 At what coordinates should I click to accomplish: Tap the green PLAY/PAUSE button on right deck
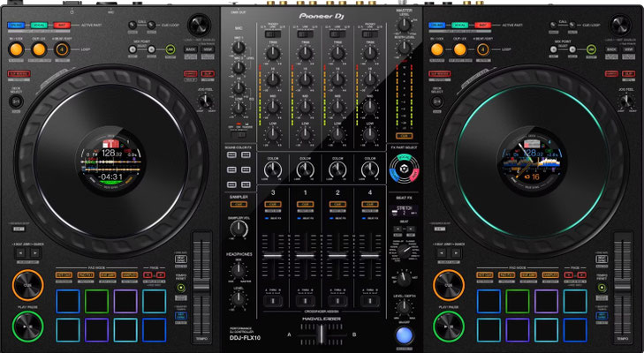pyautogui.click(x=449, y=327)
